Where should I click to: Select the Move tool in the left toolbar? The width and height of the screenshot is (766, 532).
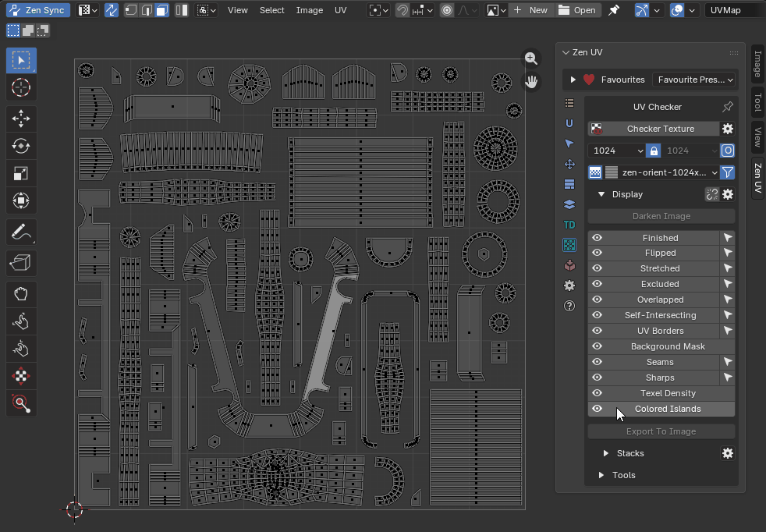(x=21, y=119)
